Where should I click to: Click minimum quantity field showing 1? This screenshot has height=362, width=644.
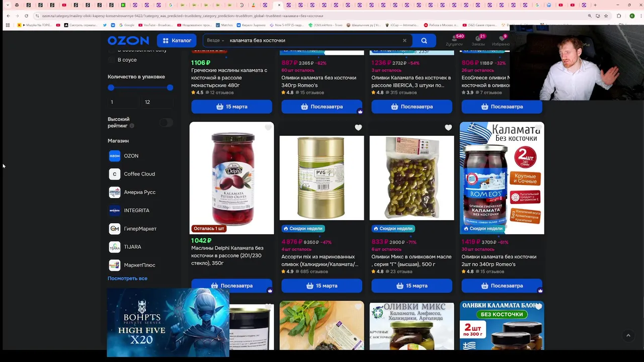click(123, 102)
